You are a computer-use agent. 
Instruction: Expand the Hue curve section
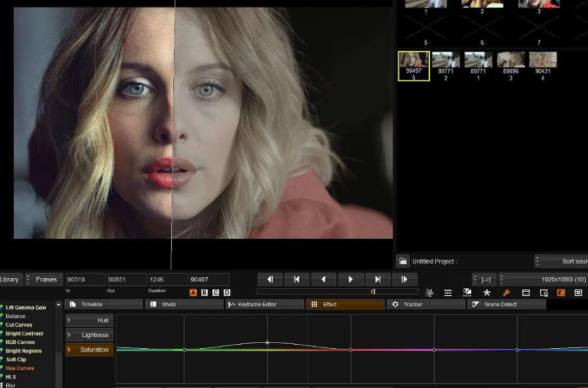coord(89,321)
